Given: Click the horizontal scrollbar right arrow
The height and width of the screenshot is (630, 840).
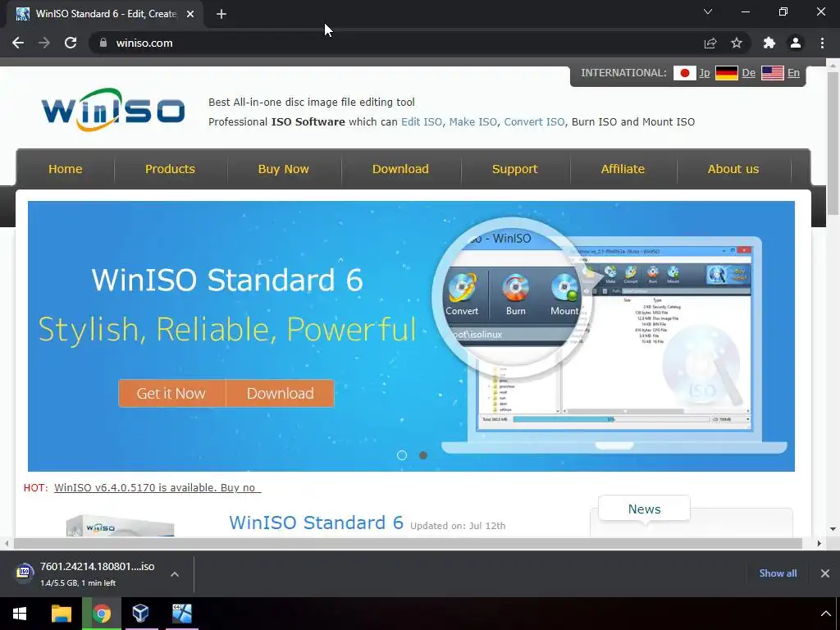Looking at the screenshot, I should tap(819, 543).
